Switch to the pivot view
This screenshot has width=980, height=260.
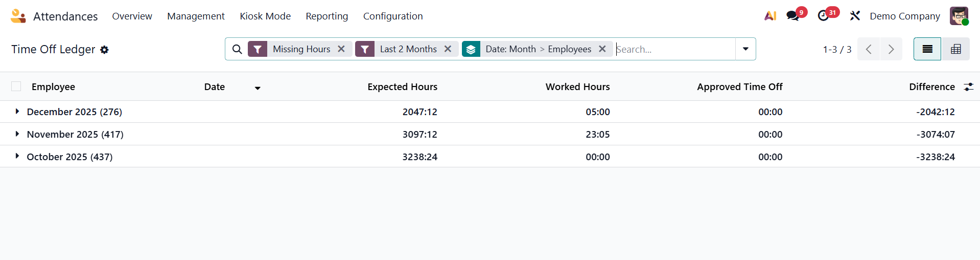955,49
